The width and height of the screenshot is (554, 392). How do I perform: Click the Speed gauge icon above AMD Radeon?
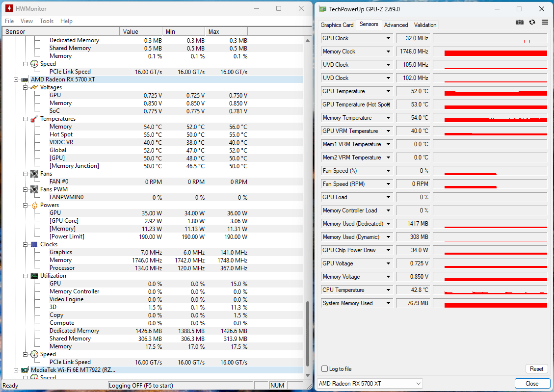[34, 64]
